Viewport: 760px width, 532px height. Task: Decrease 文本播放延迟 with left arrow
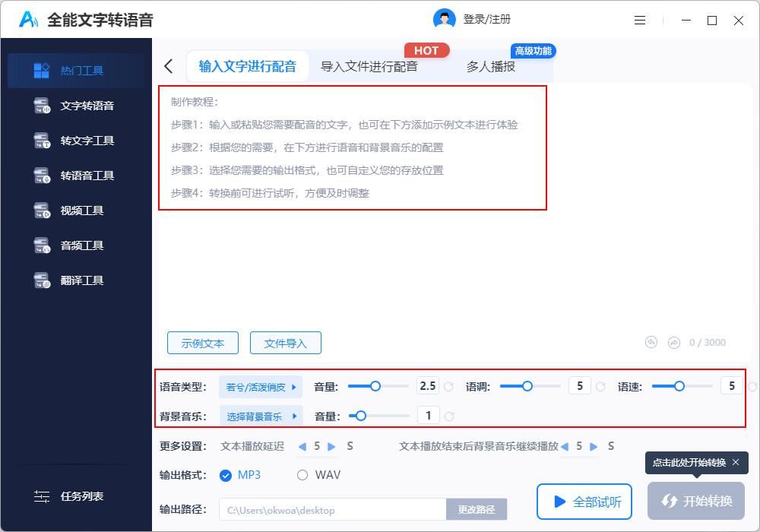302,446
